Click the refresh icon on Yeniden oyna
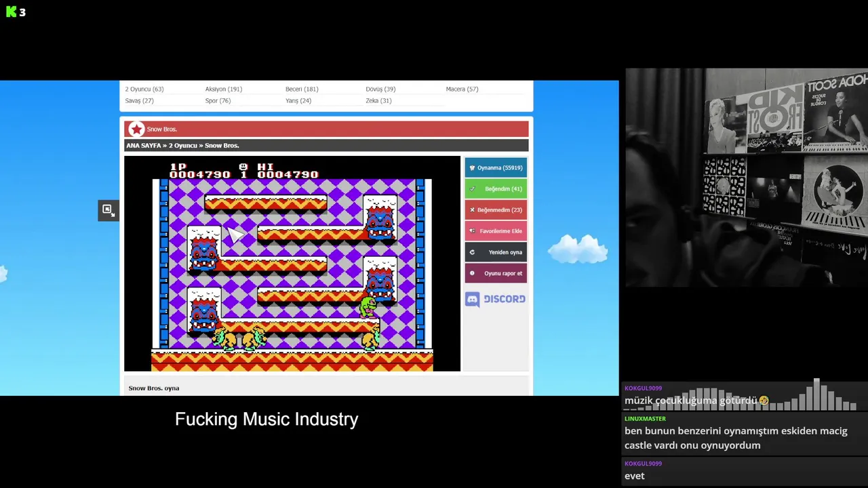Image resolution: width=868 pixels, height=488 pixels. pos(473,252)
